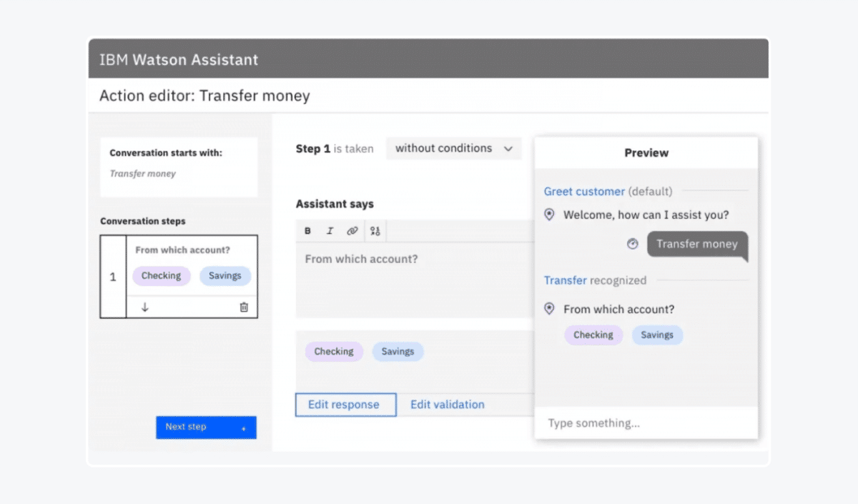This screenshot has height=504, width=858.
Task: Insert a link using the link icon
Action: pos(351,230)
